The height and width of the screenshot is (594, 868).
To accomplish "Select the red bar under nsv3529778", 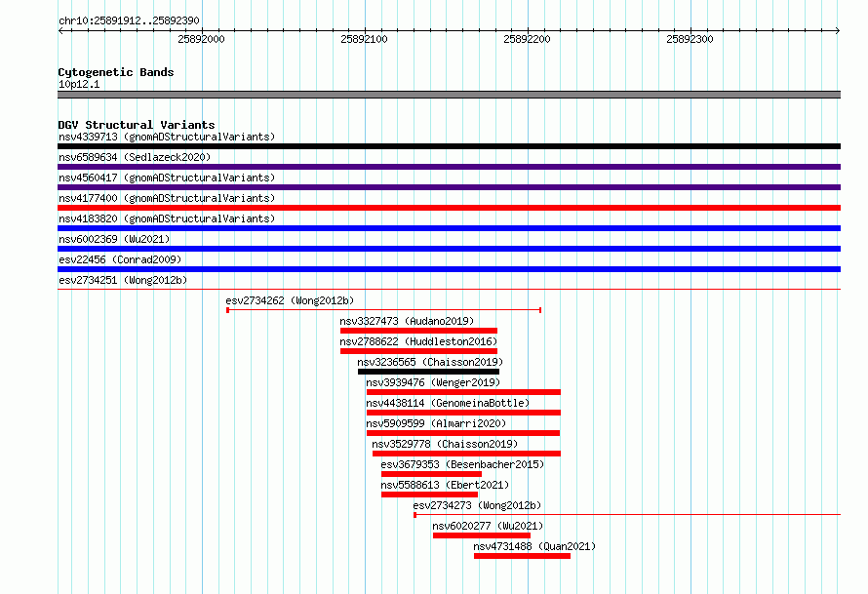I will coord(466,454).
